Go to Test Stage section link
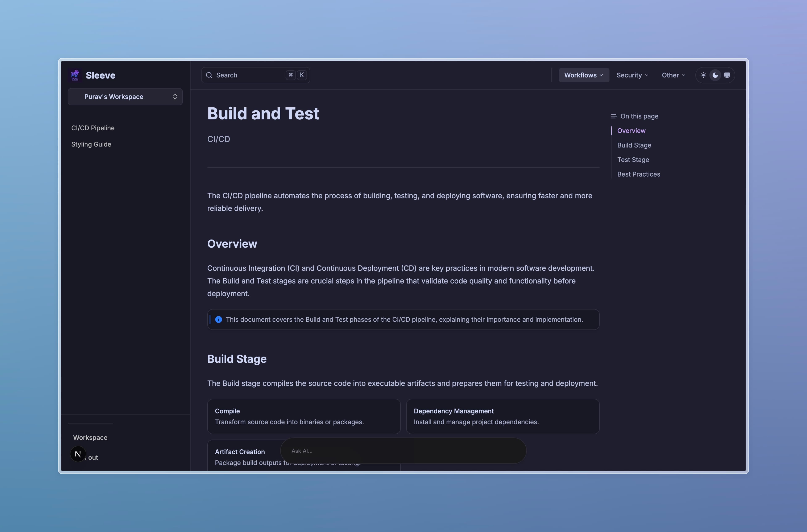The image size is (807, 532). (x=633, y=160)
